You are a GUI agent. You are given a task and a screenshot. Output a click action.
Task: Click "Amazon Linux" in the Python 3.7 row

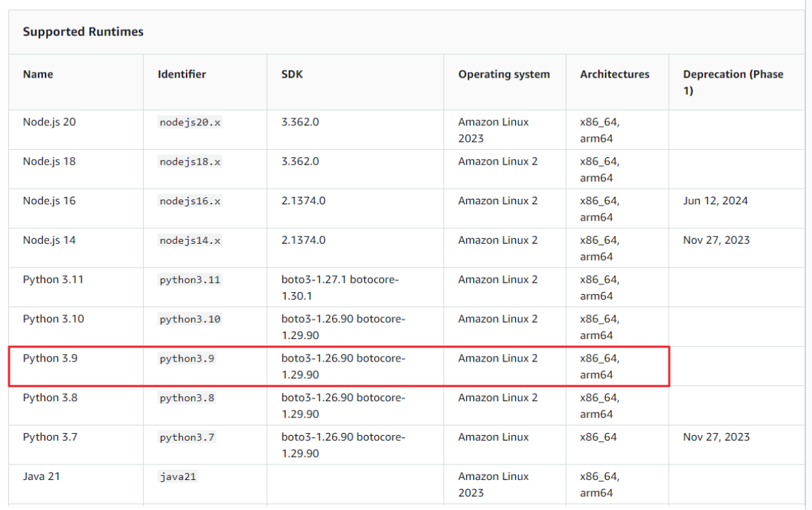tap(493, 437)
